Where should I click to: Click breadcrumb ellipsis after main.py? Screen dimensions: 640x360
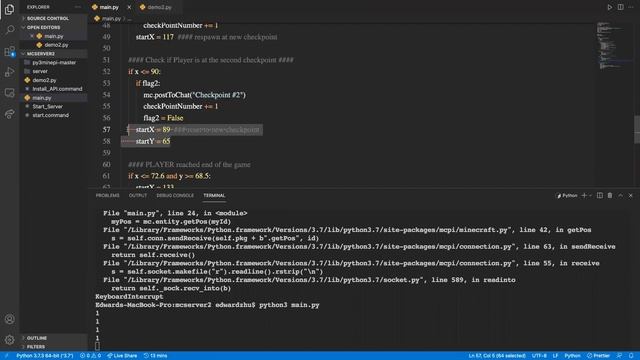(130, 19)
